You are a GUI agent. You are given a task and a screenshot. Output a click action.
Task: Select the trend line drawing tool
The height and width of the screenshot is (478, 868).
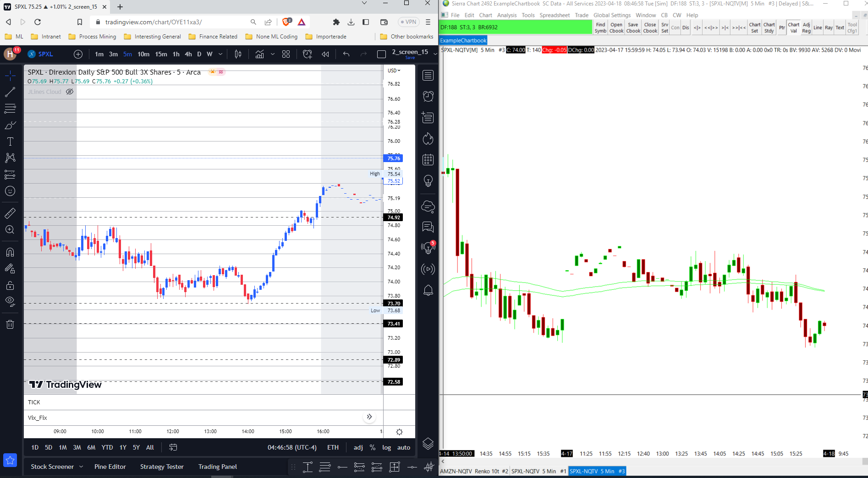pos(10,92)
